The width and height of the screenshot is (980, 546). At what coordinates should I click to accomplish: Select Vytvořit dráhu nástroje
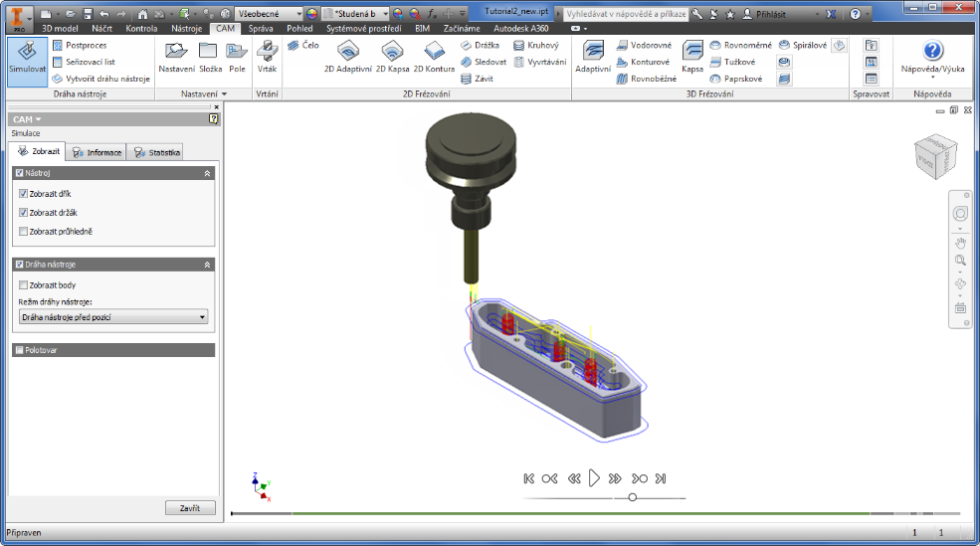(x=101, y=79)
